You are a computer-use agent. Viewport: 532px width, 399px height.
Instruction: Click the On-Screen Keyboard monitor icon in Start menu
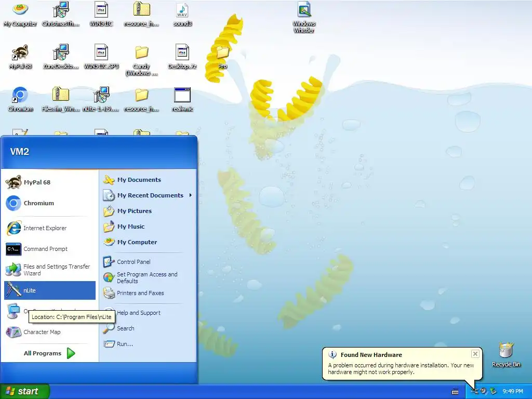coord(13,311)
